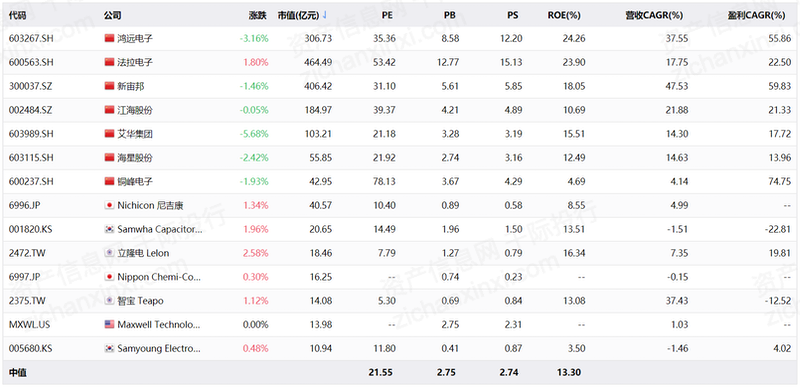Click the Japan flag icon beside Nichicon 尼吉康
The height and width of the screenshot is (387, 800).
[109, 205]
